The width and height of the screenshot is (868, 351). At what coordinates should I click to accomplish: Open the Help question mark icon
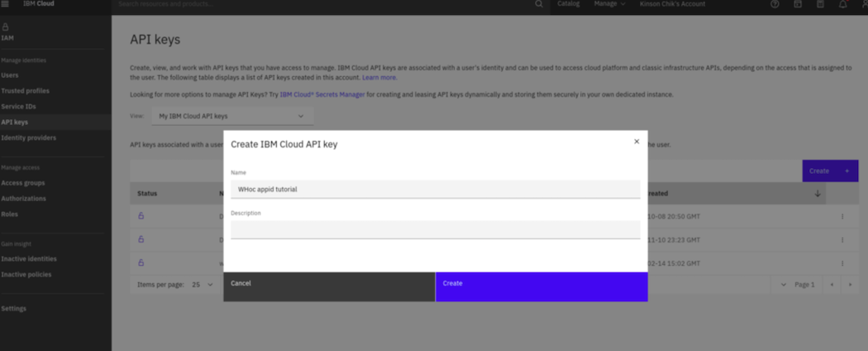(775, 4)
